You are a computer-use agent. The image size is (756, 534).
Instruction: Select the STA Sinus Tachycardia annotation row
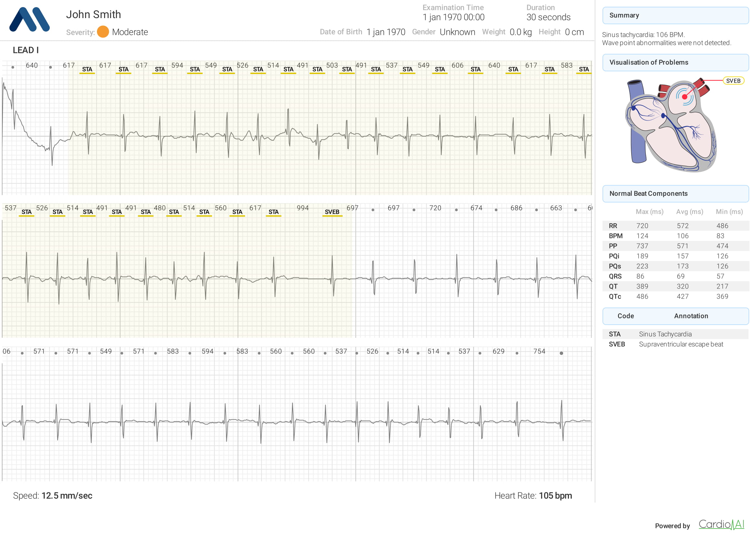[x=675, y=334]
